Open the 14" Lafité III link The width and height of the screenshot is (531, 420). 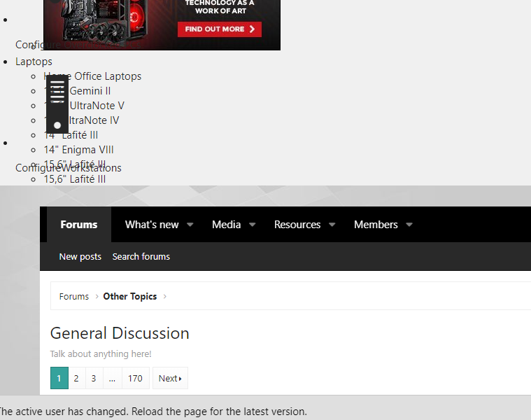pos(71,135)
